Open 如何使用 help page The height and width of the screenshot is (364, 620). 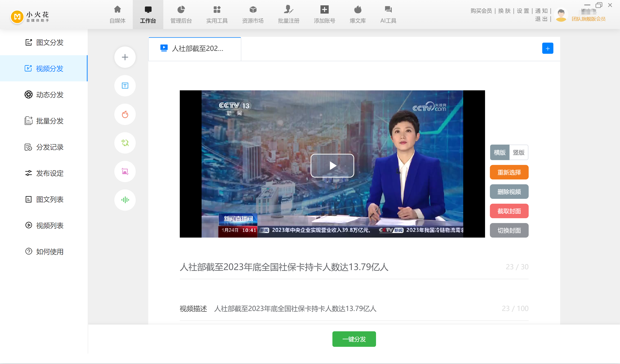click(x=44, y=251)
